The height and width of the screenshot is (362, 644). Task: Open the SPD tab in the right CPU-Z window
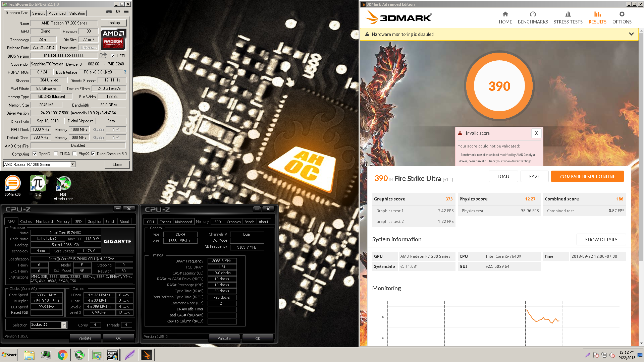pyautogui.click(x=217, y=222)
